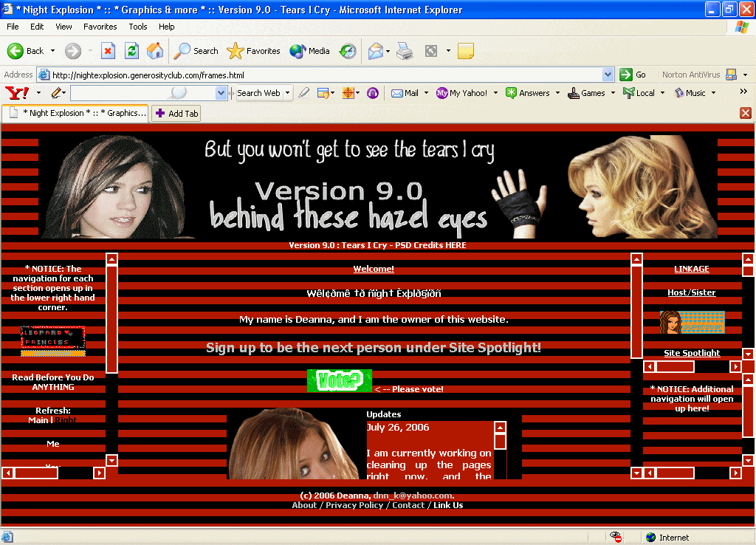Click the yellow note icon in toolbar
The width and height of the screenshot is (756, 545).
(x=465, y=51)
